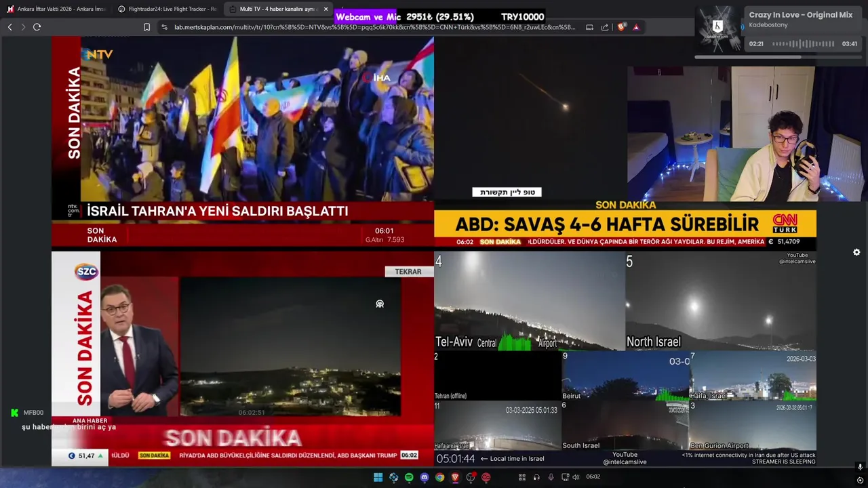
Task: Switch to Brave browser in taskbar
Action: (455, 477)
